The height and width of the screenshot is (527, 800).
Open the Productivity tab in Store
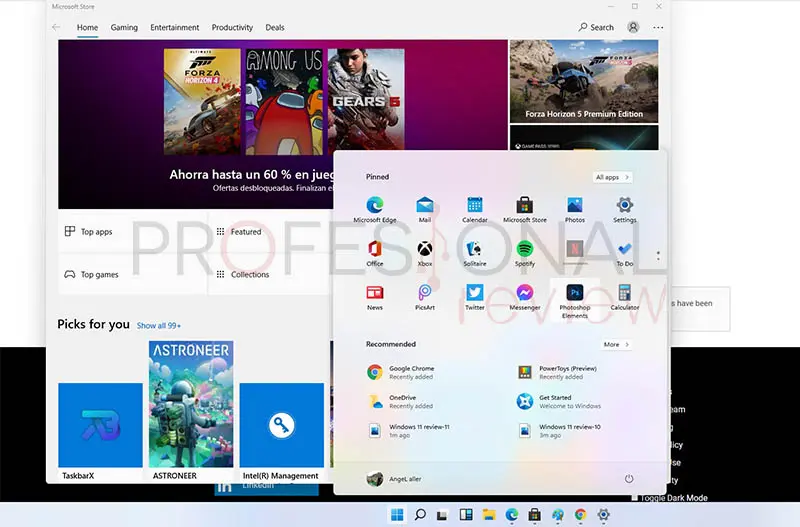click(x=232, y=28)
